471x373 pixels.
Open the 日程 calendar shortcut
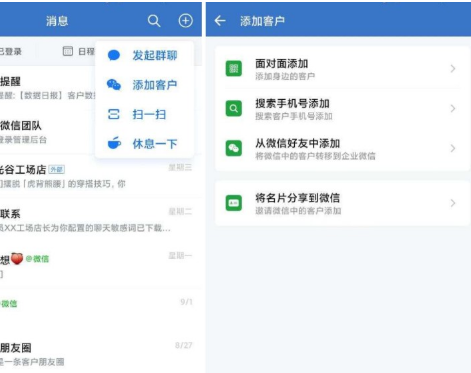click(x=79, y=51)
